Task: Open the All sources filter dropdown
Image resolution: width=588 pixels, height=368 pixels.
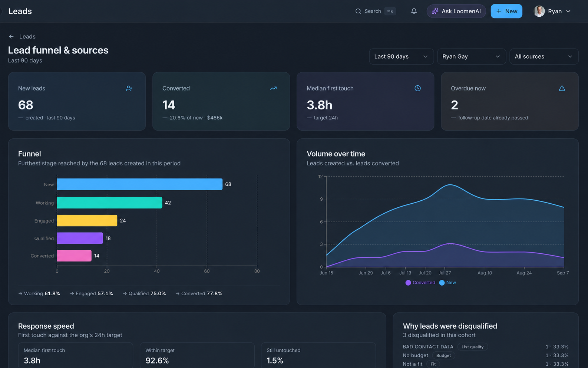Action: 544,56
